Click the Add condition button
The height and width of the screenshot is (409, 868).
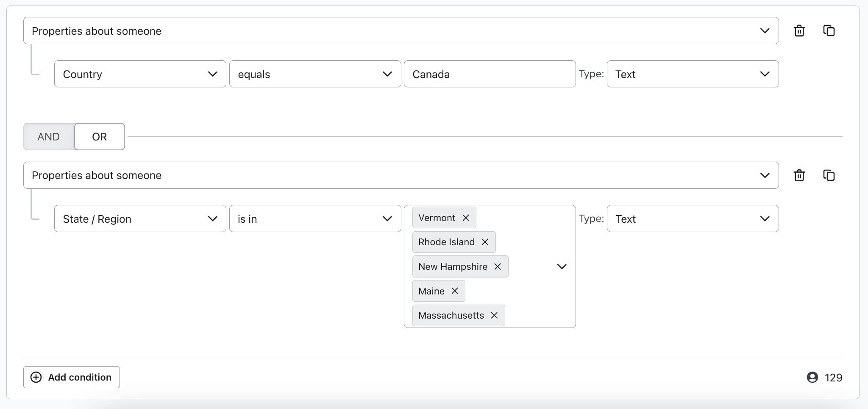71,377
